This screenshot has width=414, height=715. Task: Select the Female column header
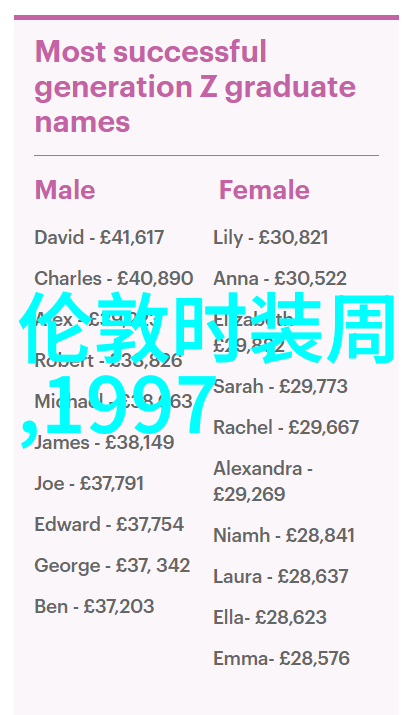coord(264,190)
